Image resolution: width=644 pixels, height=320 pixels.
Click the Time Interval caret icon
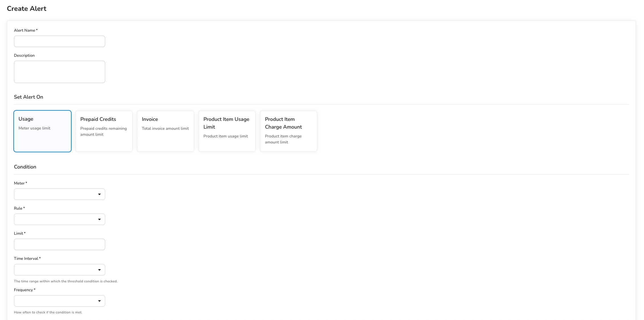coord(99,270)
